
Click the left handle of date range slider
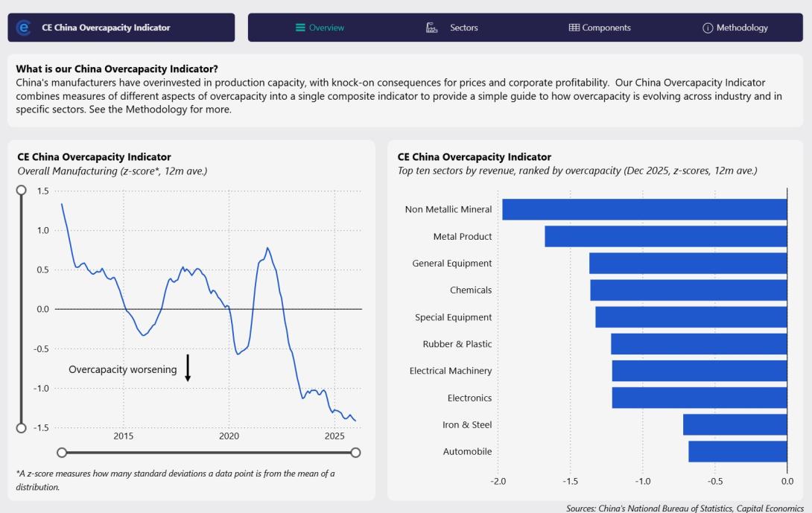(x=62, y=452)
